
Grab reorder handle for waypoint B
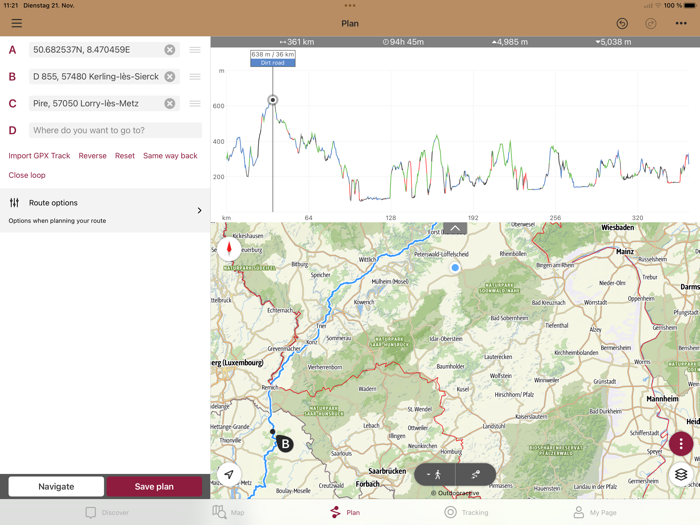click(x=195, y=76)
